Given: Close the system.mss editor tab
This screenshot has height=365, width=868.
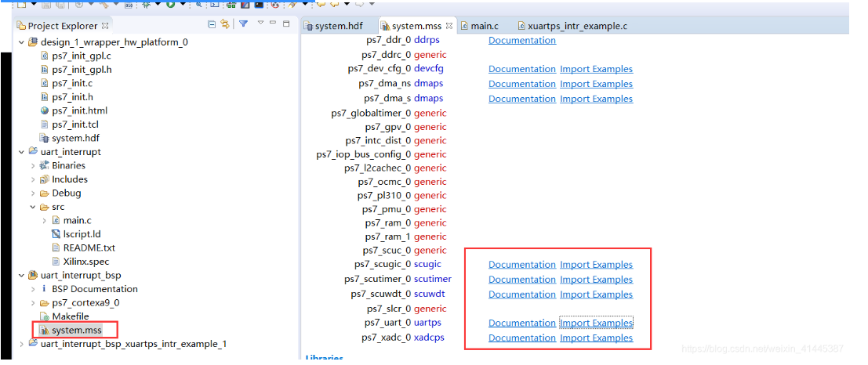Looking at the screenshot, I should coord(450,26).
